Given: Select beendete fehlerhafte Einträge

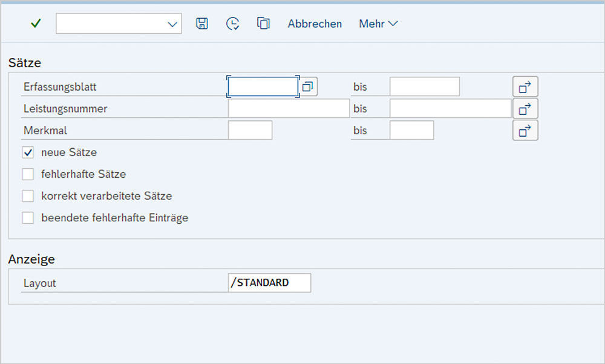Looking at the screenshot, I should pyautogui.click(x=28, y=218).
